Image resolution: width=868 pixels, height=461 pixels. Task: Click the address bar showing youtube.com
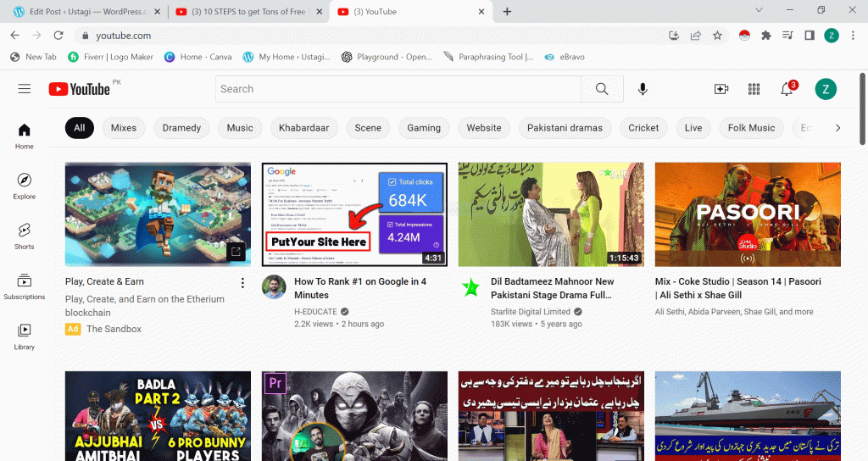tap(371, 36)
